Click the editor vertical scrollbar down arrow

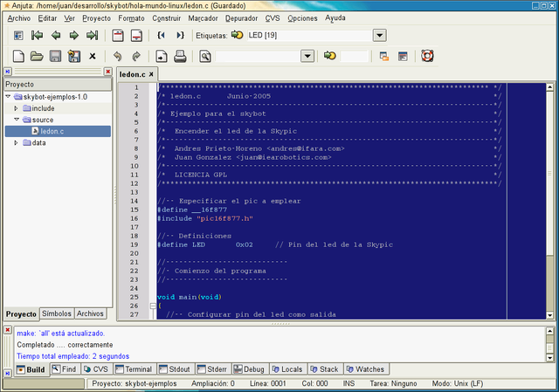point(549,314)
